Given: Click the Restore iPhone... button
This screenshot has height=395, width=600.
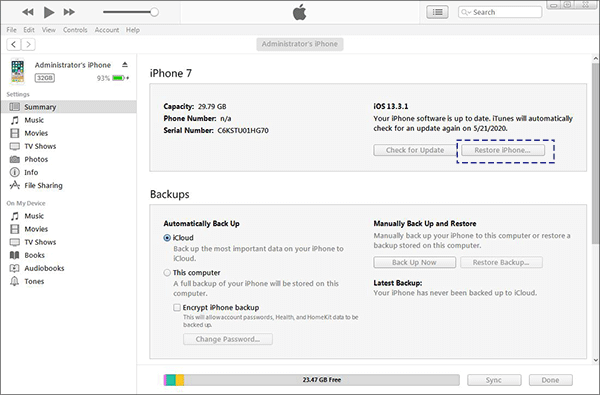Looking at the screenshot, I should point(503,150).
